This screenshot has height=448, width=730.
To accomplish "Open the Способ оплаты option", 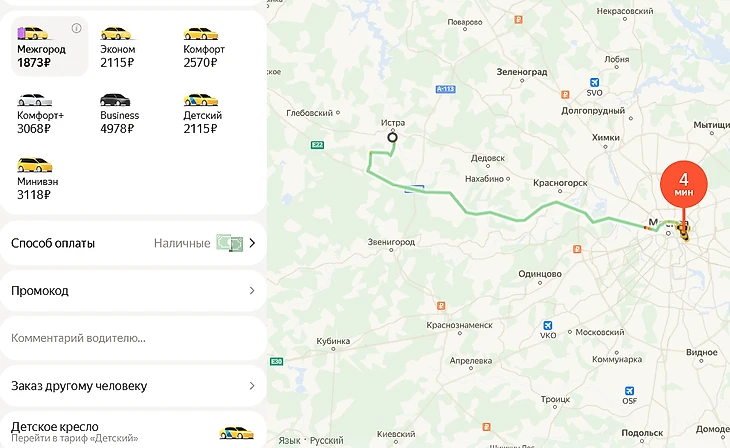I will pyautogui.click(x=133, y=243).
